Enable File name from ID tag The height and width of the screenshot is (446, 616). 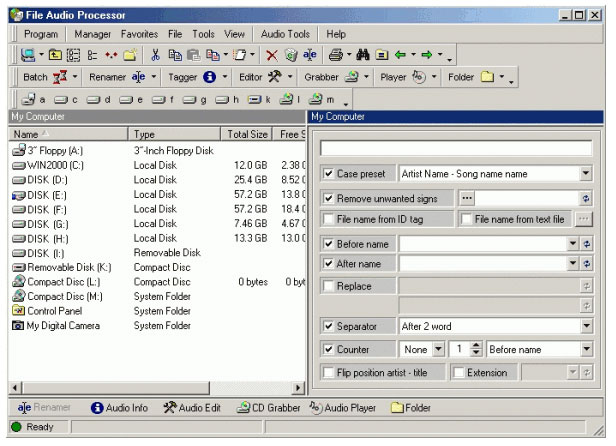coord(328,218)
